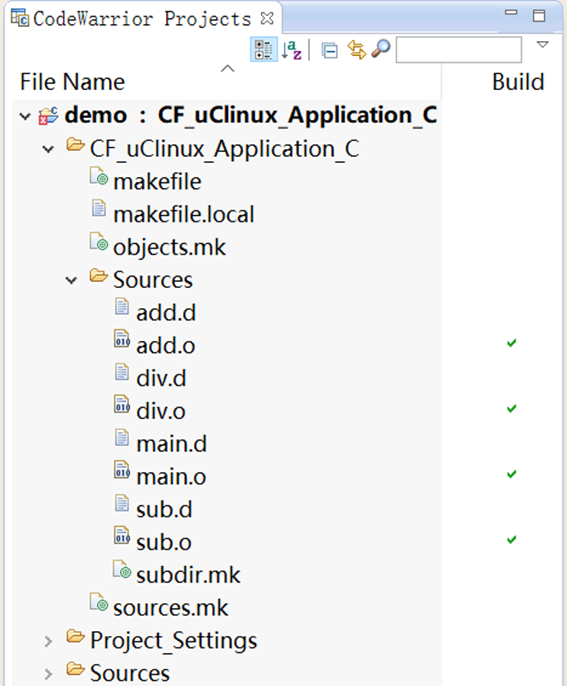Select the sub.o file name

click(x=164, y=542)
